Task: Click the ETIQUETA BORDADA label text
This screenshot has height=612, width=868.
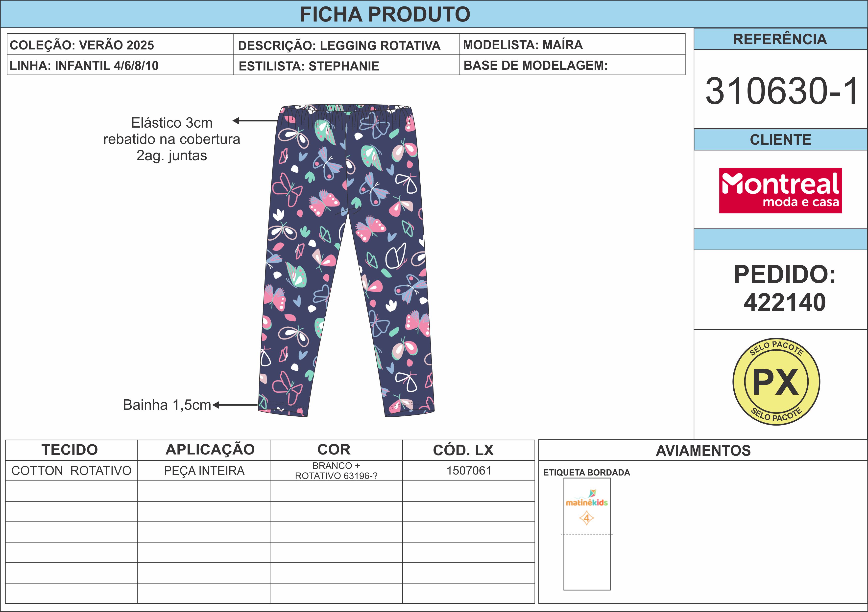Action: point(586,473)
